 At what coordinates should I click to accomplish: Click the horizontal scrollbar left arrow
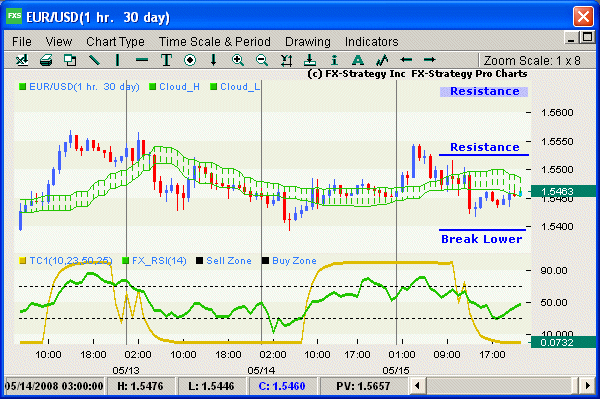click(x=417, y=386)
